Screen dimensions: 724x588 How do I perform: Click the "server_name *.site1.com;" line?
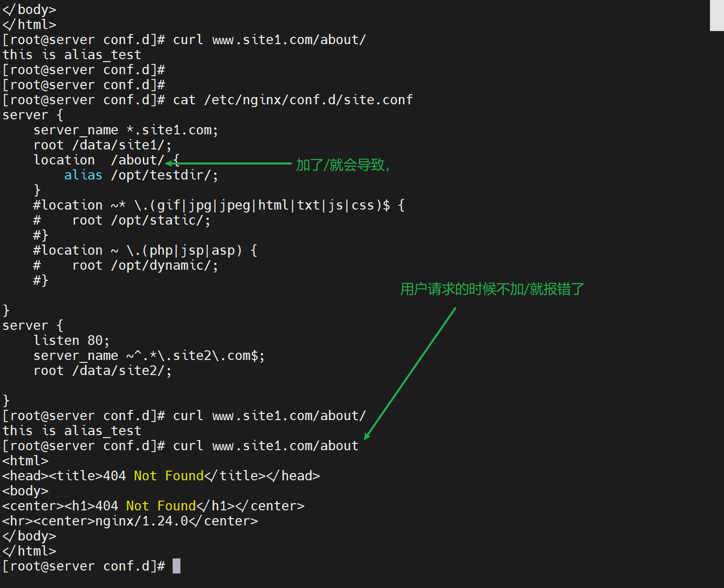[126, 130]
